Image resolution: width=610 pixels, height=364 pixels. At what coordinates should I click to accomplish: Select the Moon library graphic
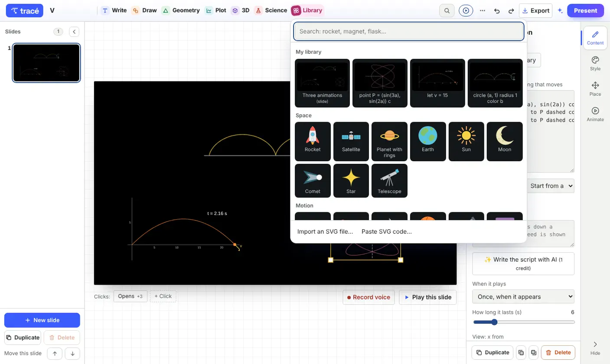505,141
